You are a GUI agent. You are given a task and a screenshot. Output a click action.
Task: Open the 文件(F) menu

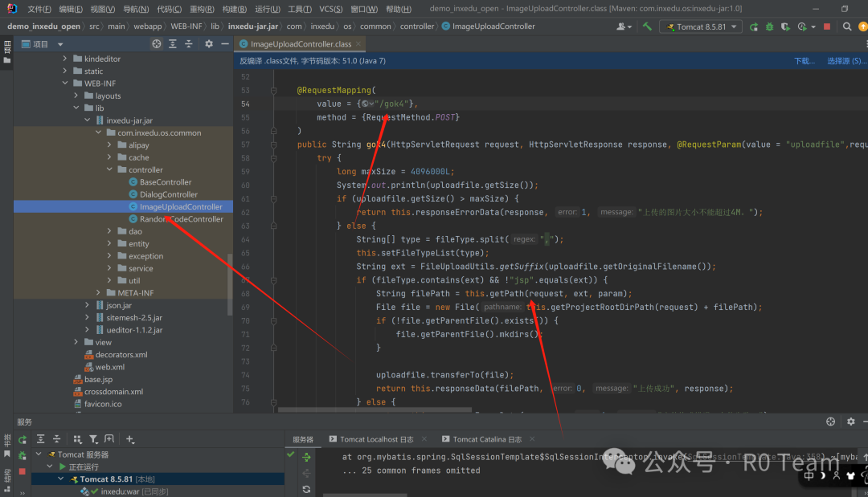[39, 9]
